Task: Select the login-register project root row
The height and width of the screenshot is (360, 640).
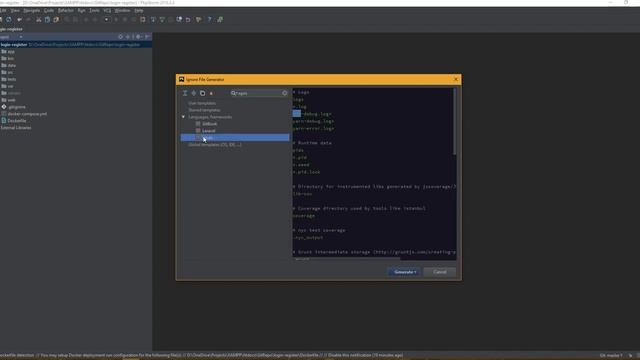Action: pyautogui.click(x=76, y=45)
